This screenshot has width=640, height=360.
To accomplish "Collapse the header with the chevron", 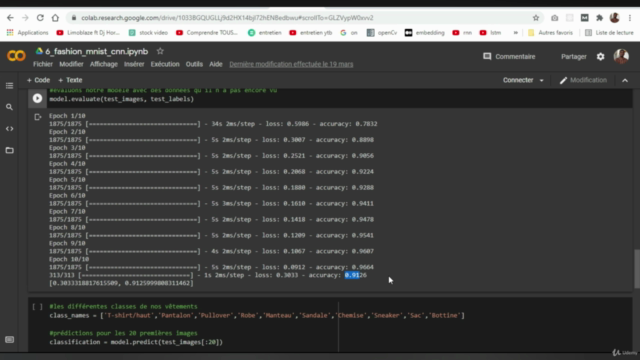I will coord(625,80).
